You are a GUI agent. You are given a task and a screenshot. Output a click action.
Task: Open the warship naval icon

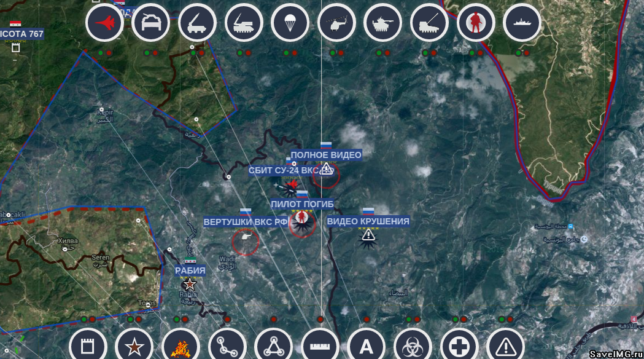pyautogui.click(x=522, y=23)
